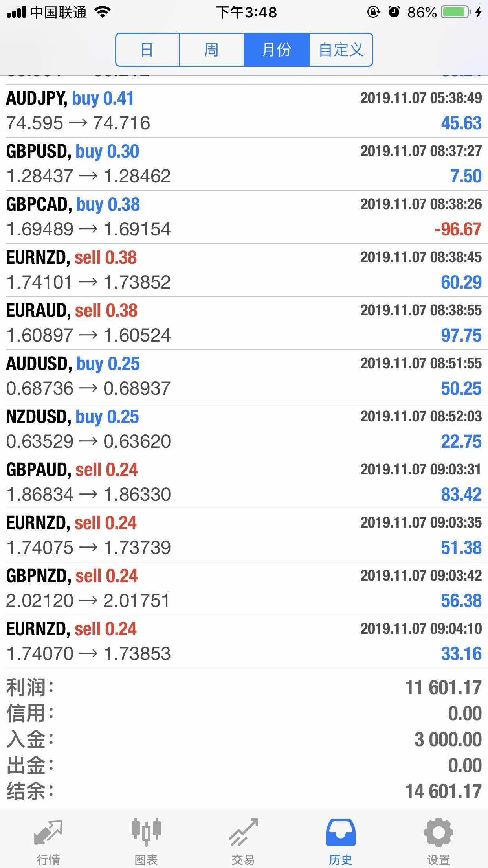Switch to the Day (日) period tab

(x=147, y=50)
